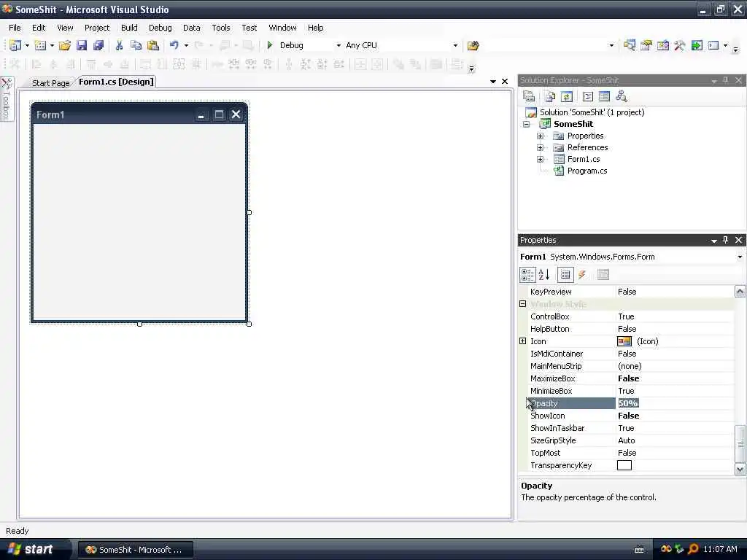Click the Undo arrow icon
The image size is (747, 560).
click(x=174, y=45)
